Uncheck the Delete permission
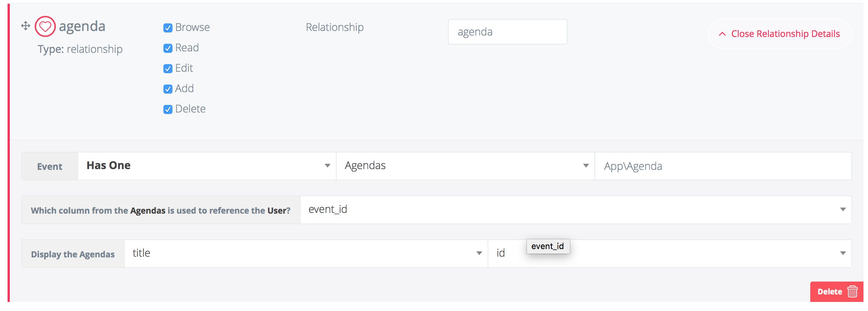The height and width of the screenshot is (311, 868). point(168,109)
